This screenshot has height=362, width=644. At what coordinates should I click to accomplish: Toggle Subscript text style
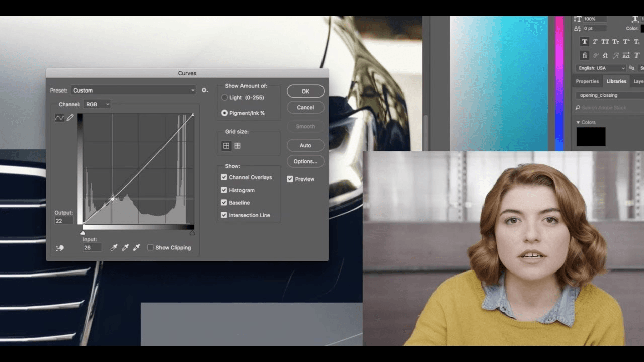tap(637, 42)
